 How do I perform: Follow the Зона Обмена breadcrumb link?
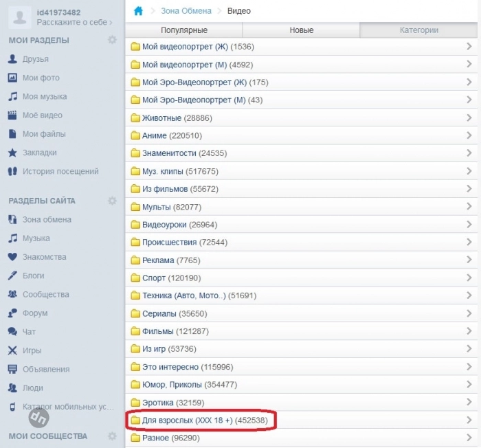click(x=186, y=11)
